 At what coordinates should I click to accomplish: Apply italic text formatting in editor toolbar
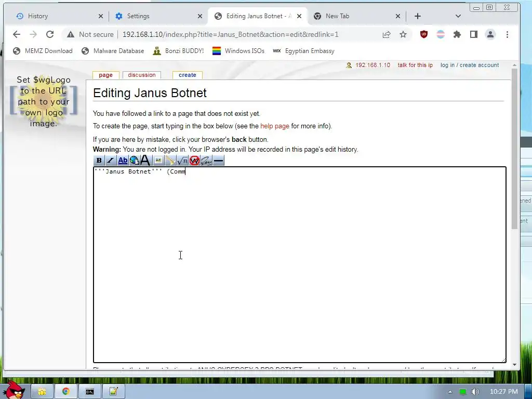click(110, 161)
